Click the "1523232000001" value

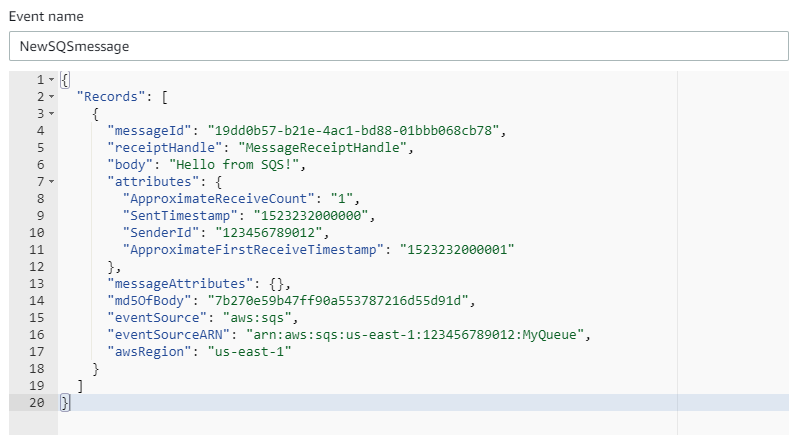point(457,249)
